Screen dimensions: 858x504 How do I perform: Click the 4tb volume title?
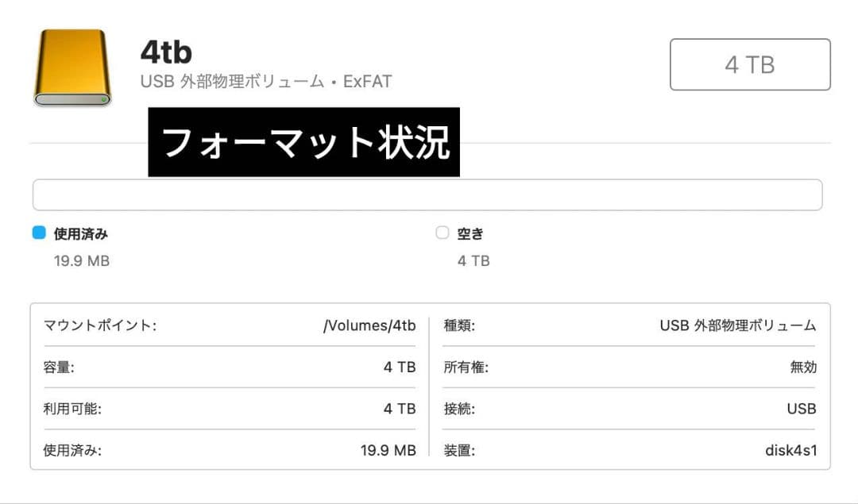tap(167, 52)
